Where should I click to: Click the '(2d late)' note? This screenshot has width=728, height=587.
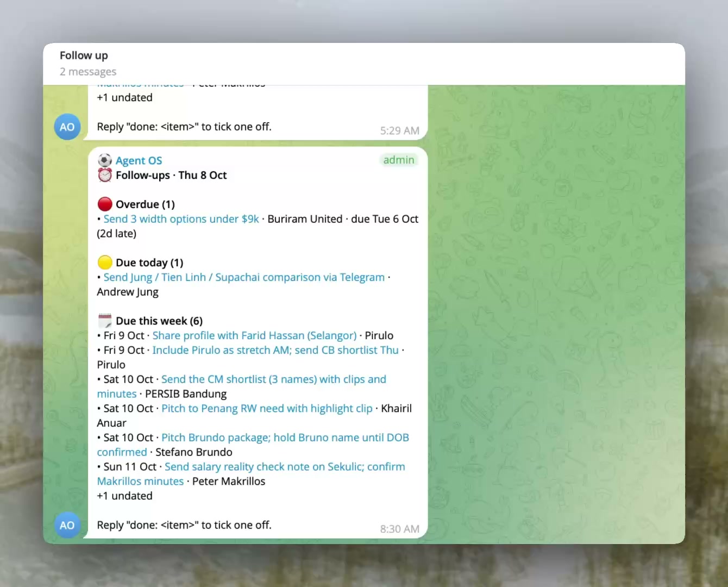pos(117,234)
